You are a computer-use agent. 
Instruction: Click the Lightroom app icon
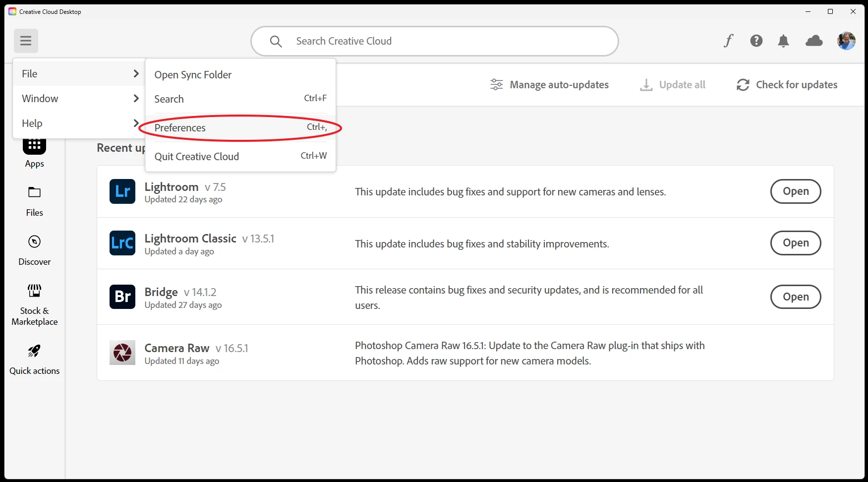pos(122,191)
